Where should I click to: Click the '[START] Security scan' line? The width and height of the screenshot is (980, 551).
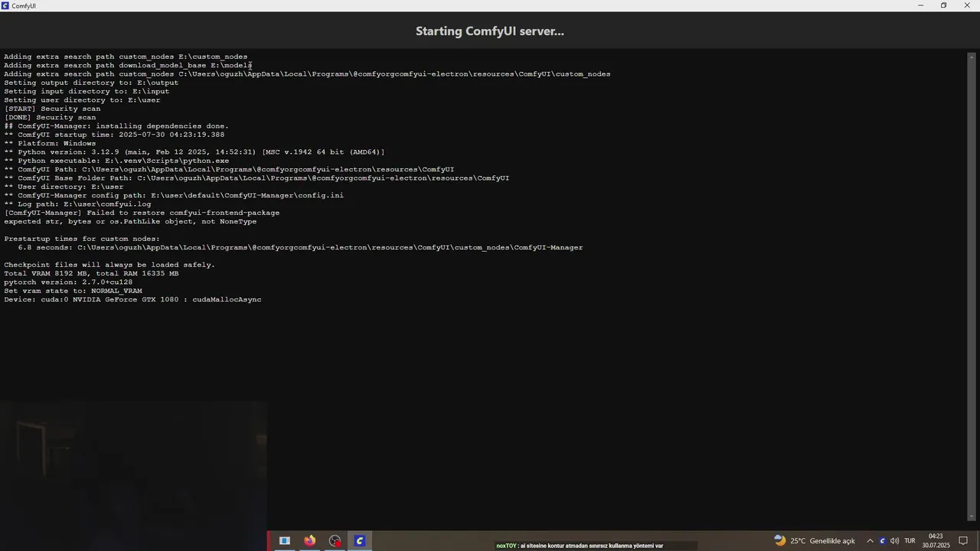pyautogui.click(x=52, y=109)
